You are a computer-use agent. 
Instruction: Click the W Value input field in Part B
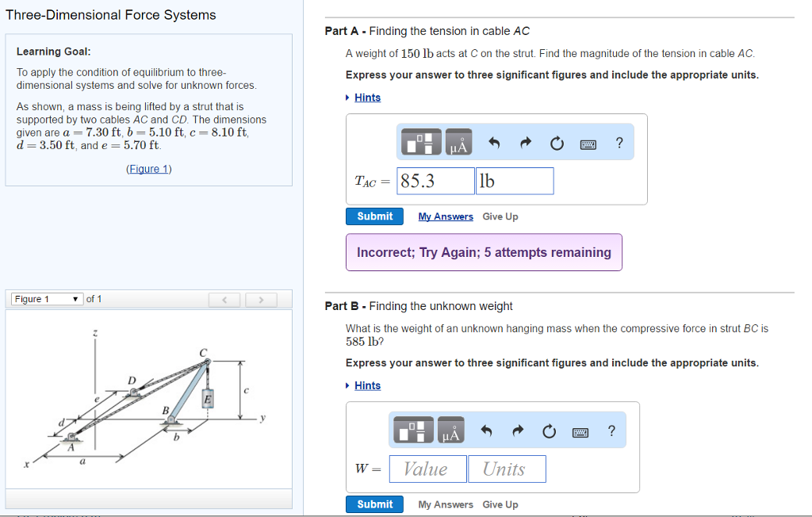tap(427, 469)
